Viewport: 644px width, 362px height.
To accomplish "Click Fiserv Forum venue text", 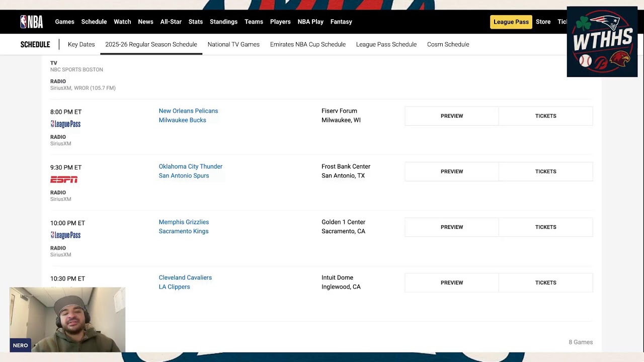I will coord(339,111).
